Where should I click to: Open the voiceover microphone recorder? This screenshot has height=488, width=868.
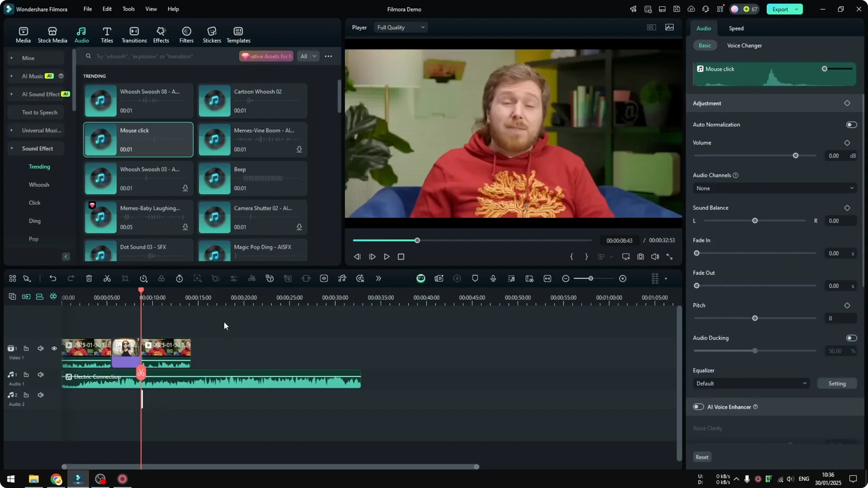(493, 278)
